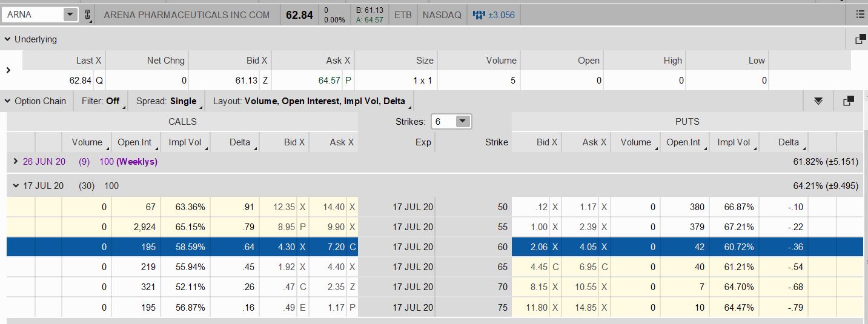This screenshot has height=324, width=868.
Task: Open the ARNA symbol dropdown
Action: [x=70, y=15]
